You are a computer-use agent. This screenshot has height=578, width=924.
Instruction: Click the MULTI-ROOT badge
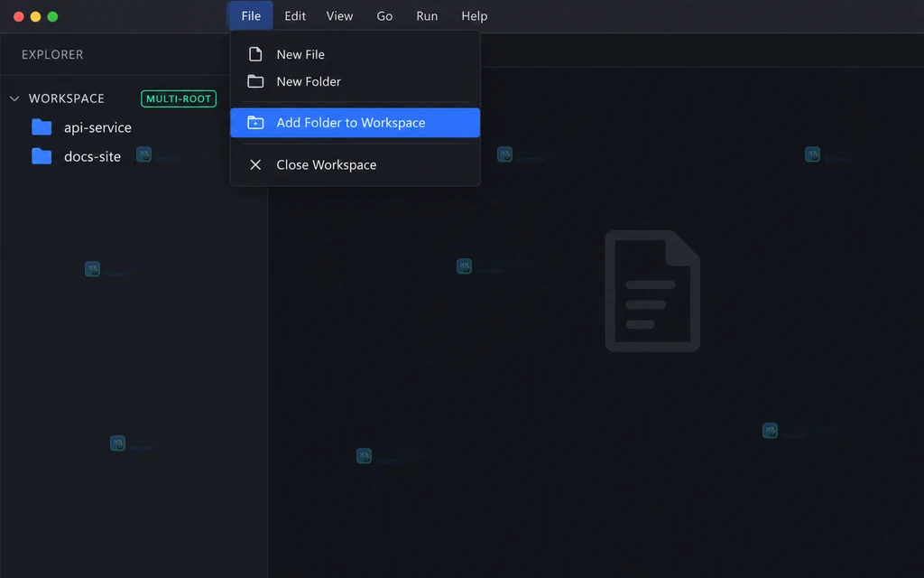pyautogui.click(x=179, y=98)
